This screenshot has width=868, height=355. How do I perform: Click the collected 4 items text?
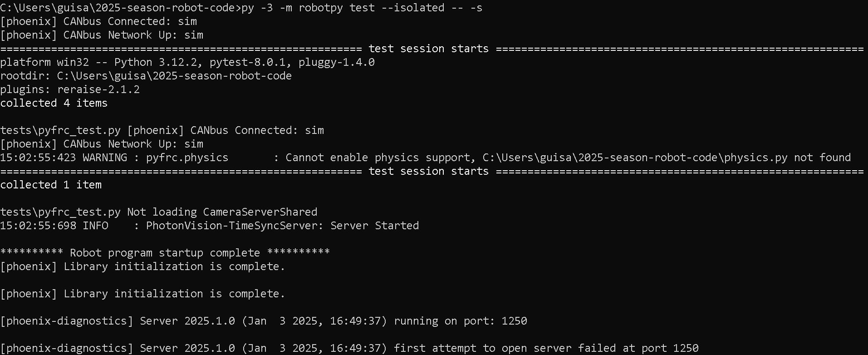tap(54, 103)
